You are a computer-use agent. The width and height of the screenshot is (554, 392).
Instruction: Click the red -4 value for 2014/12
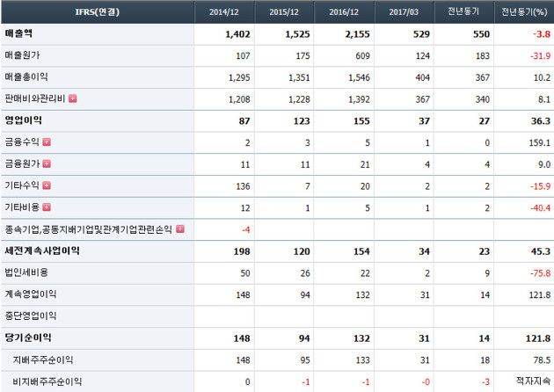(x=246, y=230)
